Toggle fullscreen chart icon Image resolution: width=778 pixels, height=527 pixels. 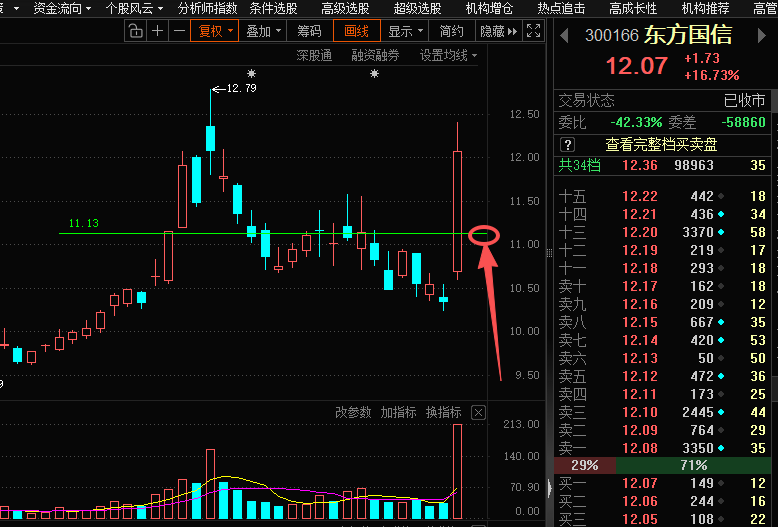coord(533,31)
